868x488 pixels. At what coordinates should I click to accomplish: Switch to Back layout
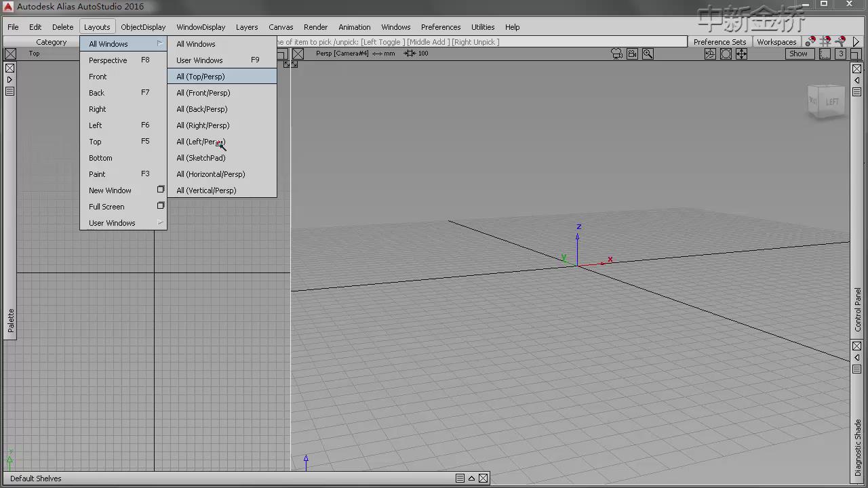(x=123, y=93)
